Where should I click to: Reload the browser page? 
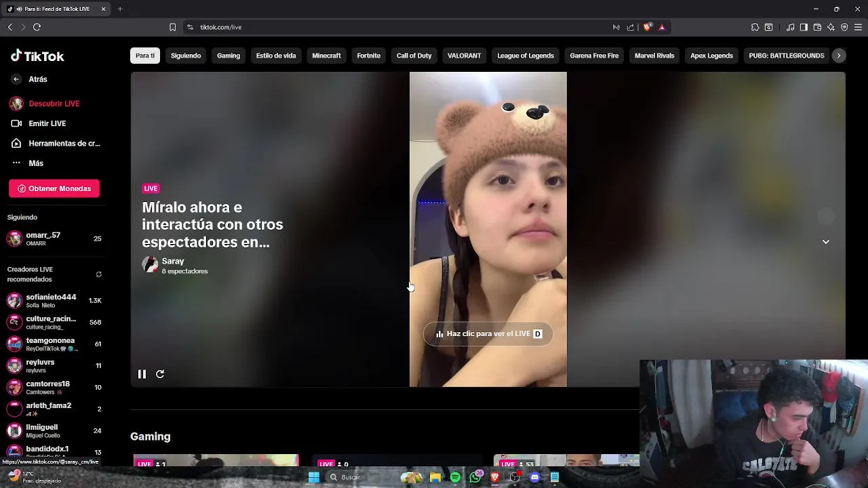[37, 27]
